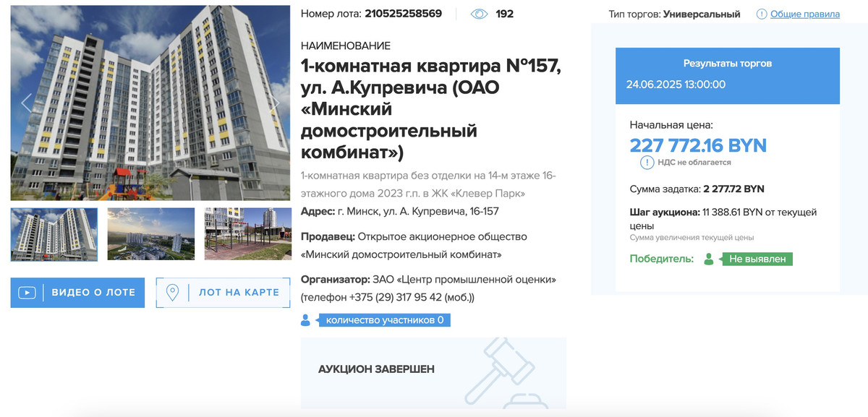This screenshot has width=868, height=417.
Task: Click the starting price 227 772.16 BYN
Action: pos(698,145)
